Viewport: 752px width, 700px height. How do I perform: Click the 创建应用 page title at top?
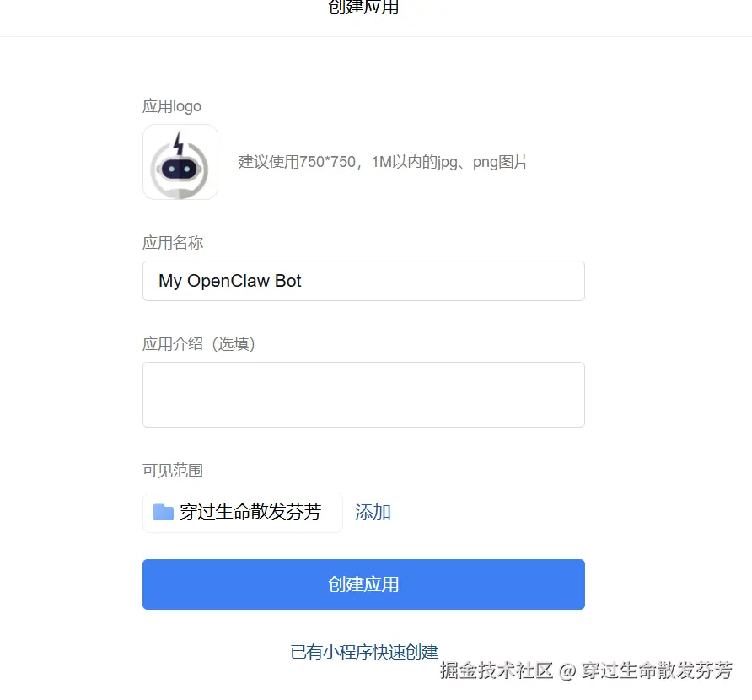(363, 7)
